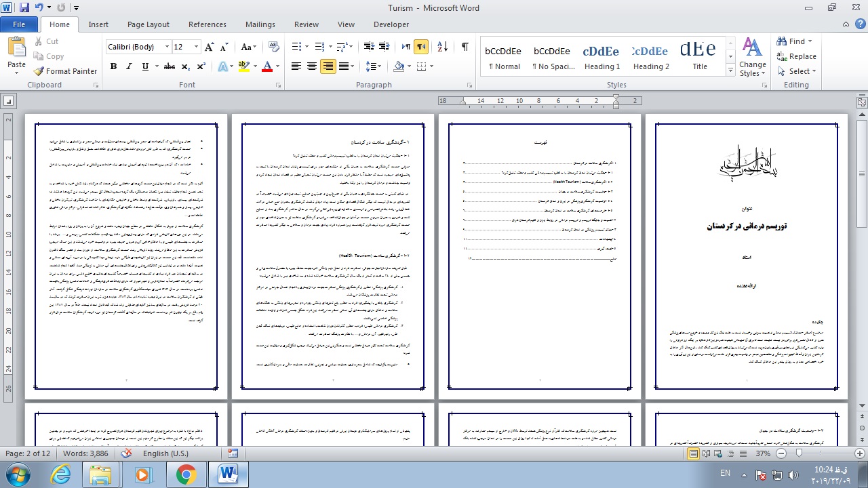The image size is (868, 488).
Task: Click the Clear Formatting icon
Action: 273,47
